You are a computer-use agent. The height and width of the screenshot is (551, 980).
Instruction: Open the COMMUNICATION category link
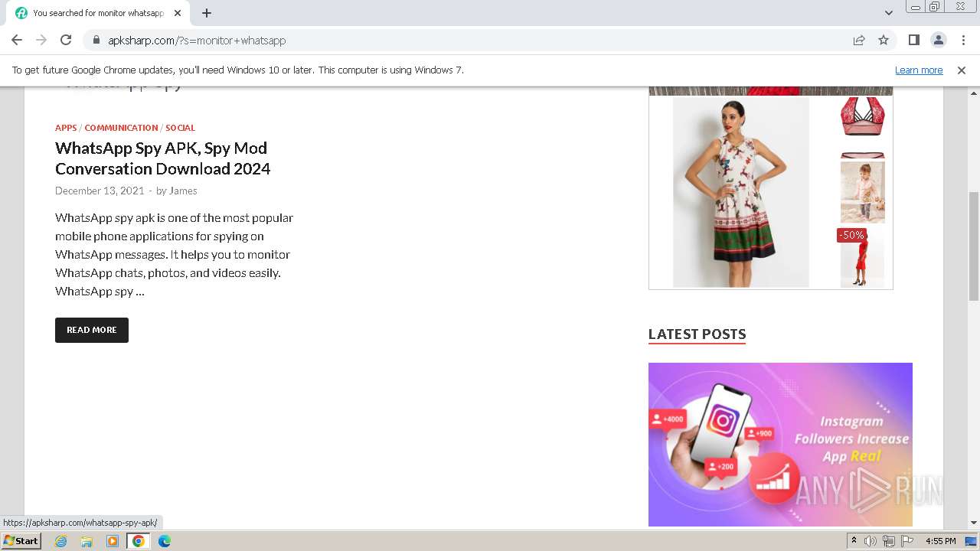point(121,128)
